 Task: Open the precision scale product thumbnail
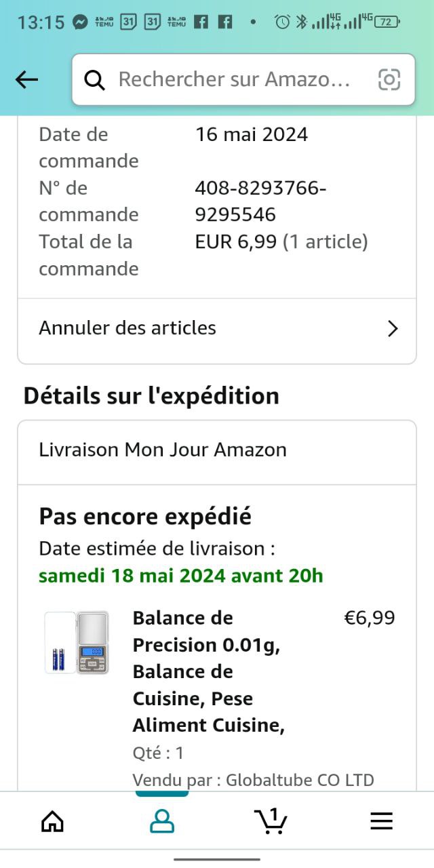point(77,642)
